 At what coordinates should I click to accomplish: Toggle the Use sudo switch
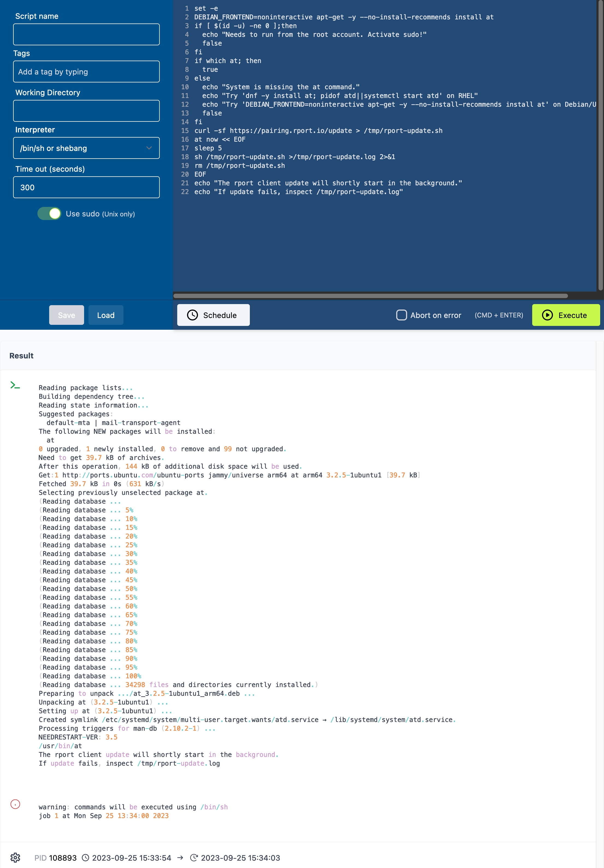tap(49, 214)
